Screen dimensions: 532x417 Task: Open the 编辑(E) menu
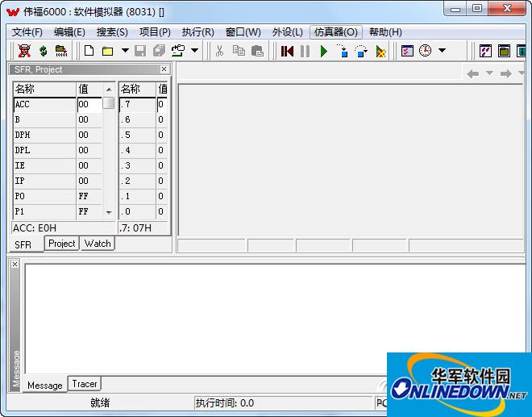tap(69, 32)
